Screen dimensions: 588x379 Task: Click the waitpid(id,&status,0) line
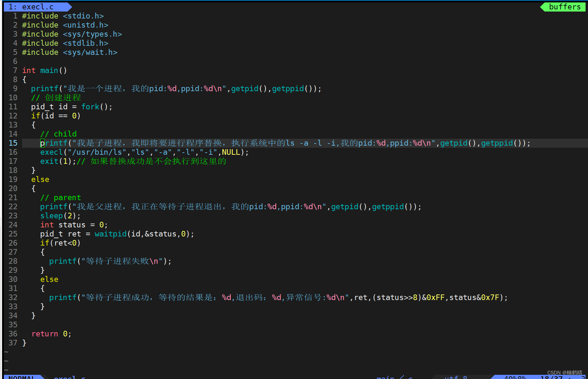point(117,234)
